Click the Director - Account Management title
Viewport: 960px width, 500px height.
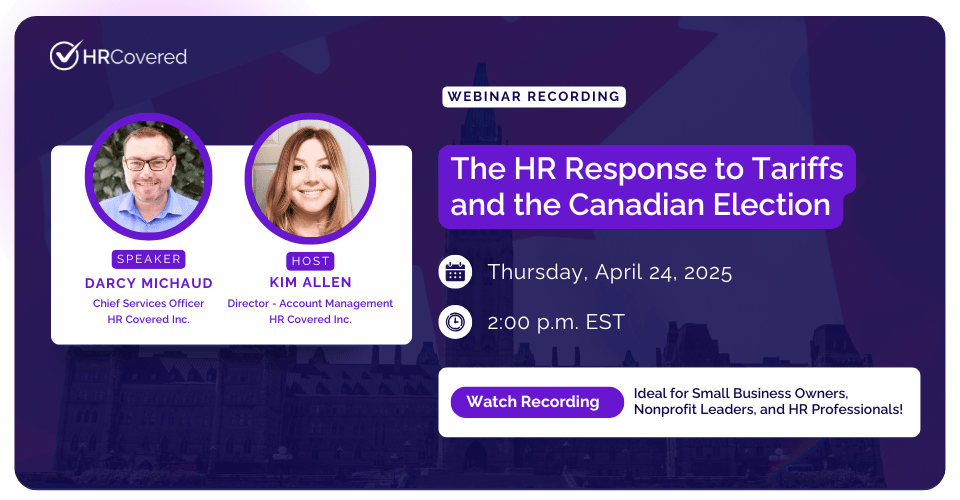click(x=310, y=303)
